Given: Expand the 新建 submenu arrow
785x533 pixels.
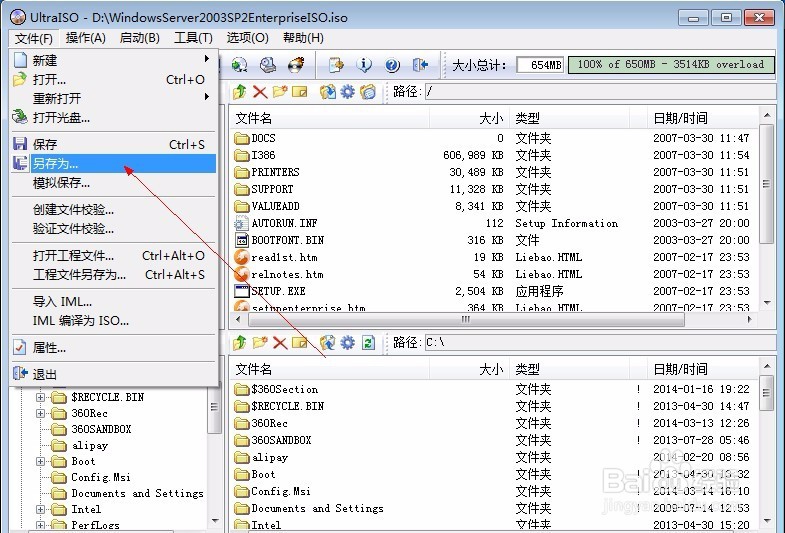Looking at the screenshot, I should point(207,59).
